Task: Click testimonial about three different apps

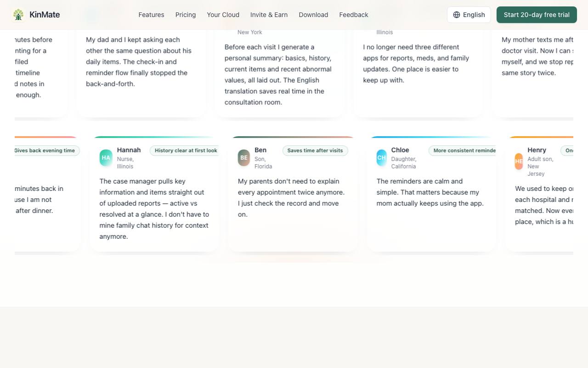Action: click(416, 63)
